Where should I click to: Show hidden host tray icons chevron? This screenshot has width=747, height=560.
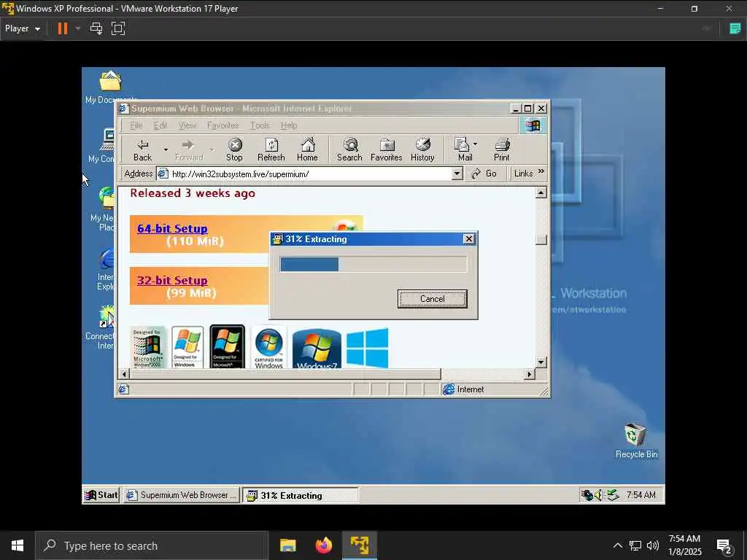pyautogui.click(x=617, y=545)
